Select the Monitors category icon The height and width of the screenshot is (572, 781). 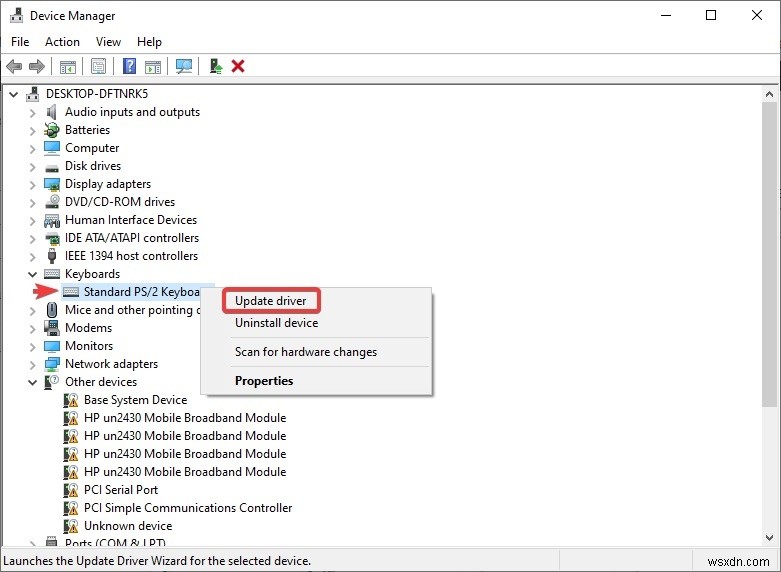point(52,346)
